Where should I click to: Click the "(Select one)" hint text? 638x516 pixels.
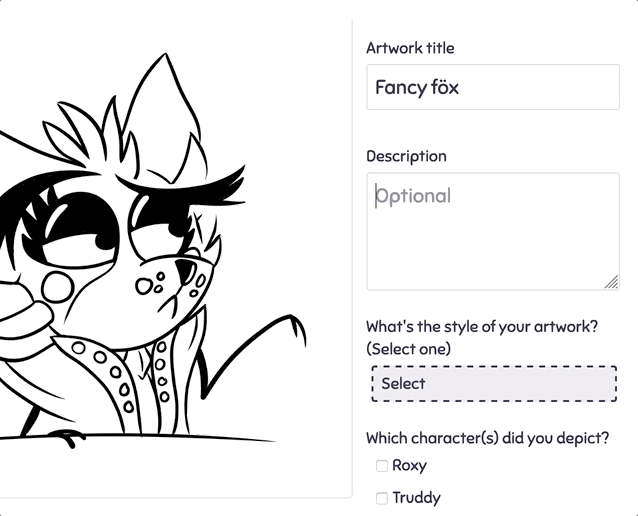[x=408, y=349]
